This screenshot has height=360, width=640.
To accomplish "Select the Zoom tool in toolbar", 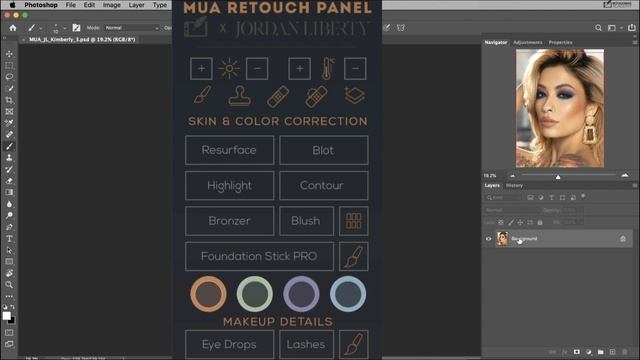I will (9, 284).
